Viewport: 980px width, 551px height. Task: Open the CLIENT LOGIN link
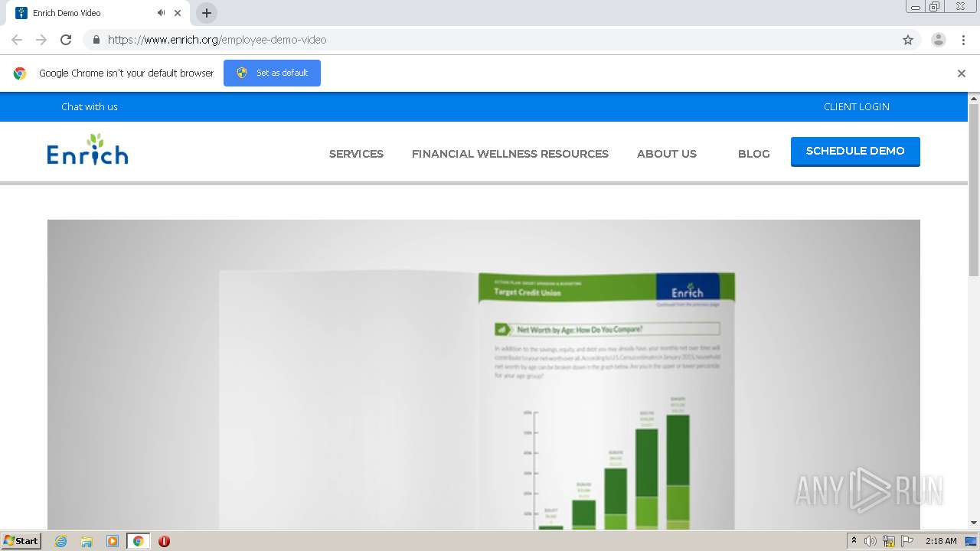(x=857, y=106)
